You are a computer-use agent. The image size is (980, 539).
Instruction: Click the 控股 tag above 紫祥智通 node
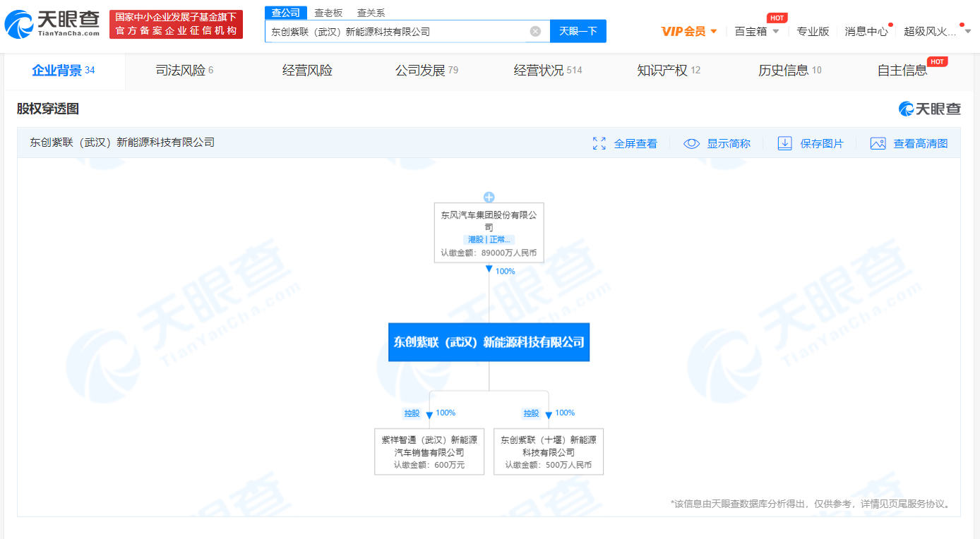point(412,413)
